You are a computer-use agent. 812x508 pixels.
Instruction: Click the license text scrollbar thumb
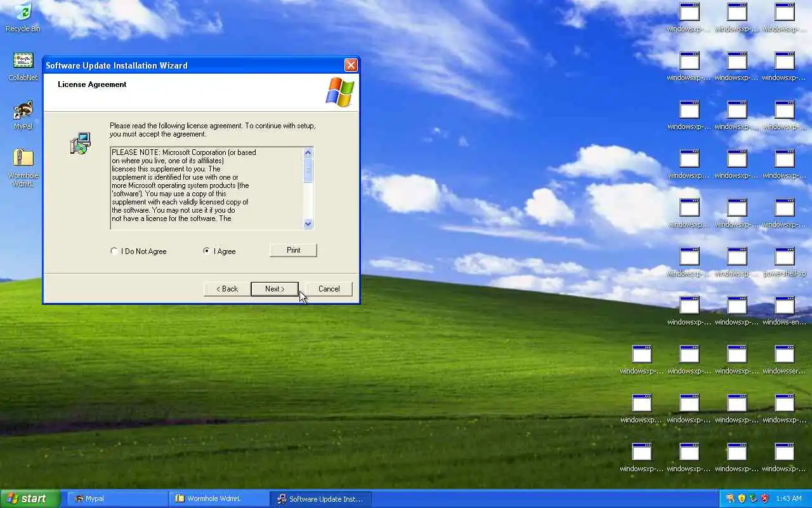tap(308, 170)
